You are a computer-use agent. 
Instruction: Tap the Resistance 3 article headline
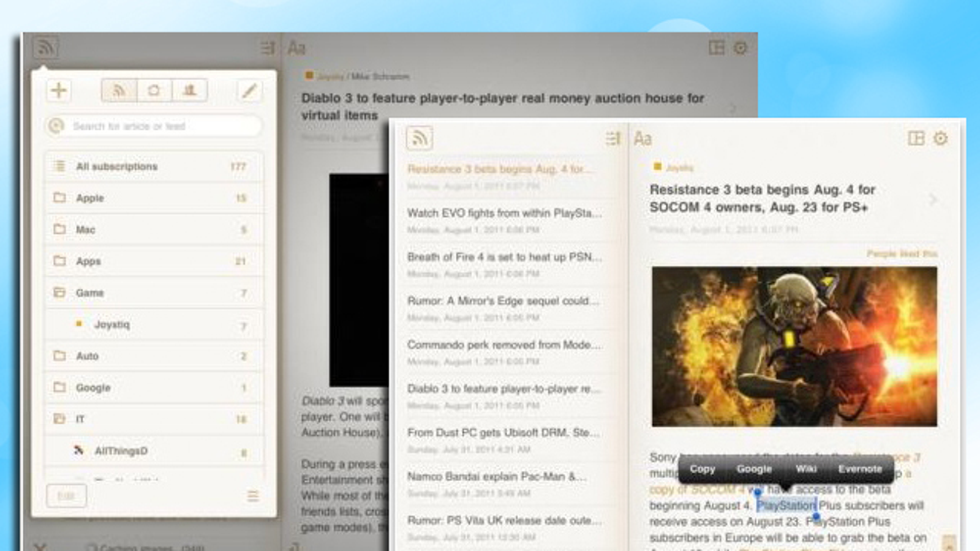[x=763, y=198]
